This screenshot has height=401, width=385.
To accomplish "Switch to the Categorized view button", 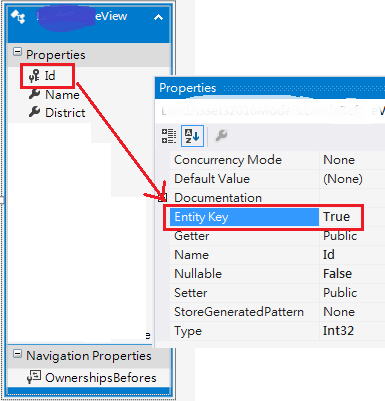I will 169,136.
